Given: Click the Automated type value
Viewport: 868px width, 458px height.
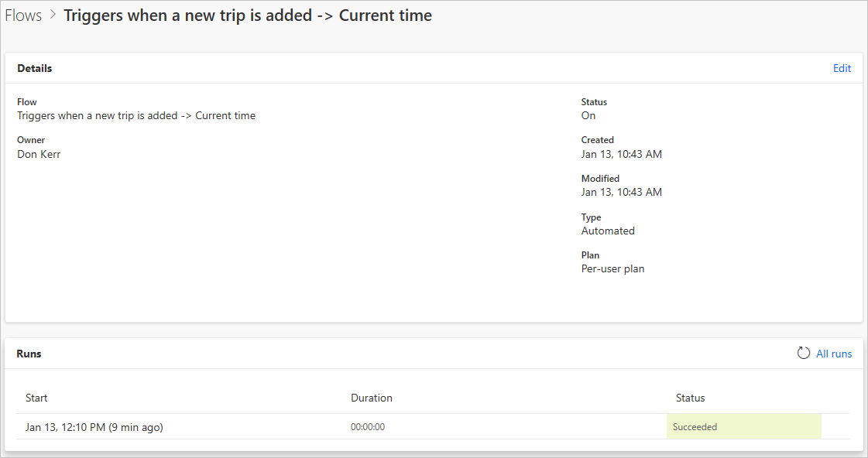Looking at the screenshot, I should pyautogui.click(x=608, y=231).
